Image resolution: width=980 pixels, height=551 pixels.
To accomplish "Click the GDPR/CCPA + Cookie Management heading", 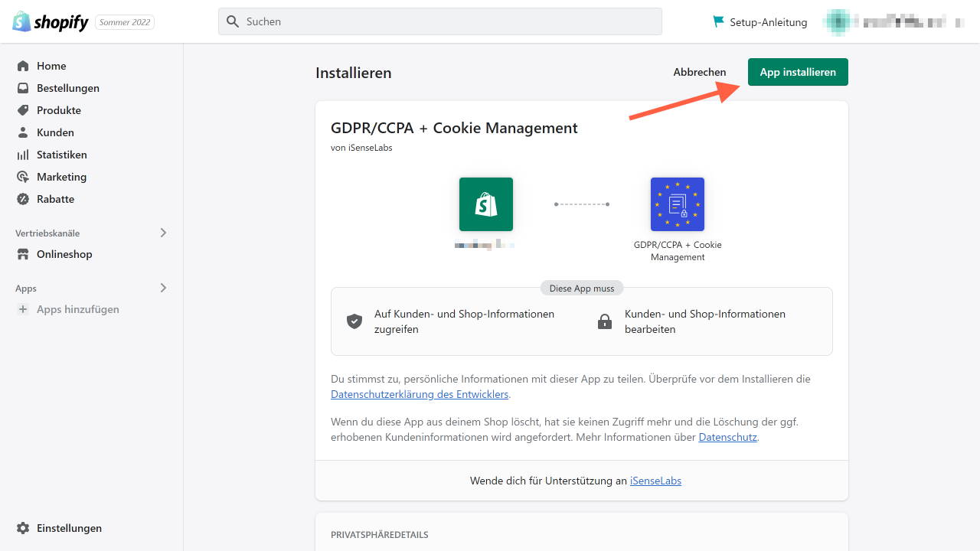I will pos(454,128).
